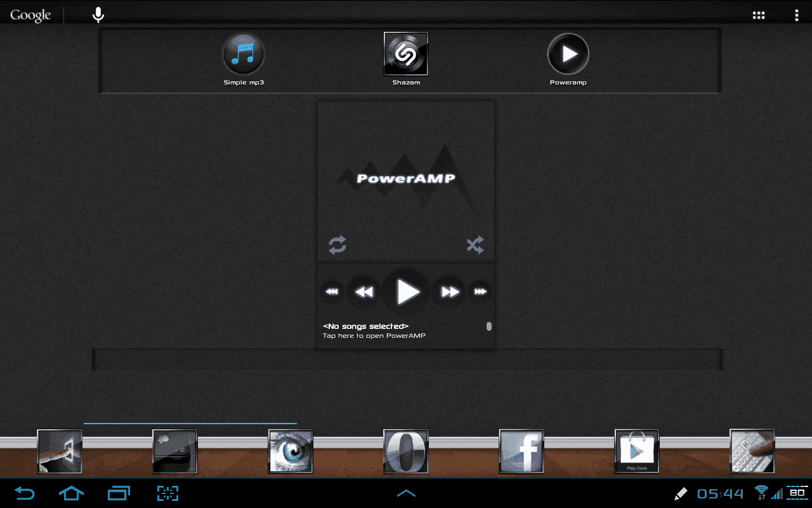Expand the bottom bar up chevron
Image resolution: width=812 pixels, height=508 pixels.
coord(406,493)
